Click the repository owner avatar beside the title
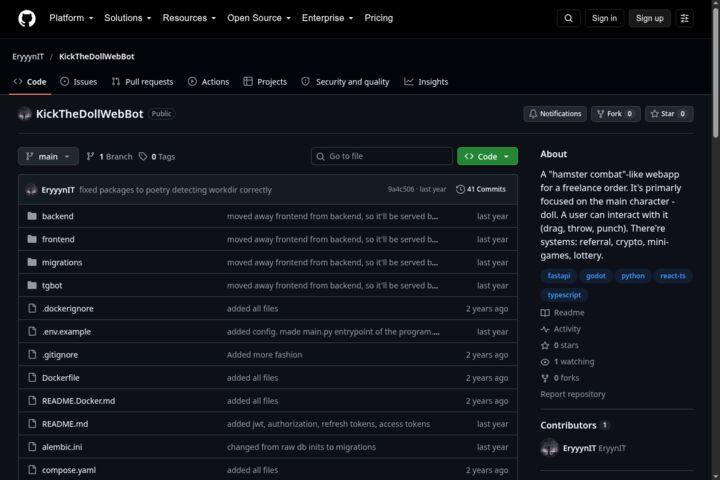The height and width of the screenshot is (480, 720). pos(24,114)
